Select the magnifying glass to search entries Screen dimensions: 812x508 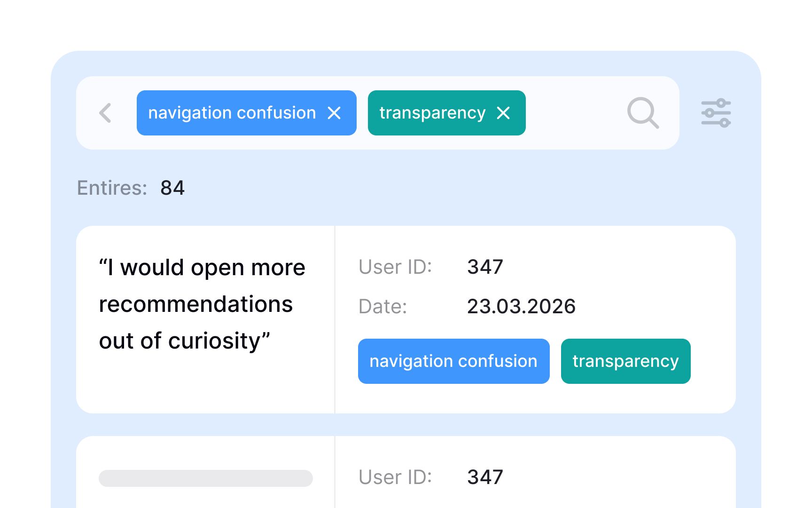pos(643,113)
